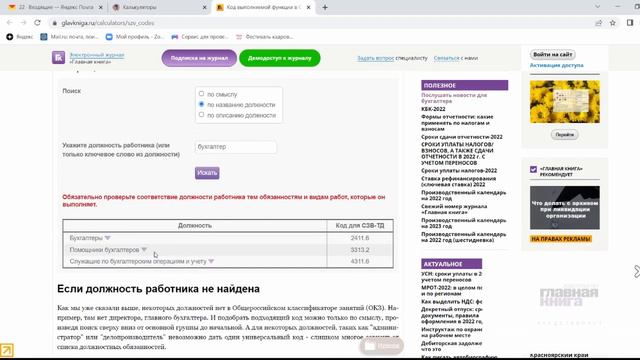This screenshot has width=640, height=360.
Task: Open the Яндекс bookmark
Action: tap(20, 37)
